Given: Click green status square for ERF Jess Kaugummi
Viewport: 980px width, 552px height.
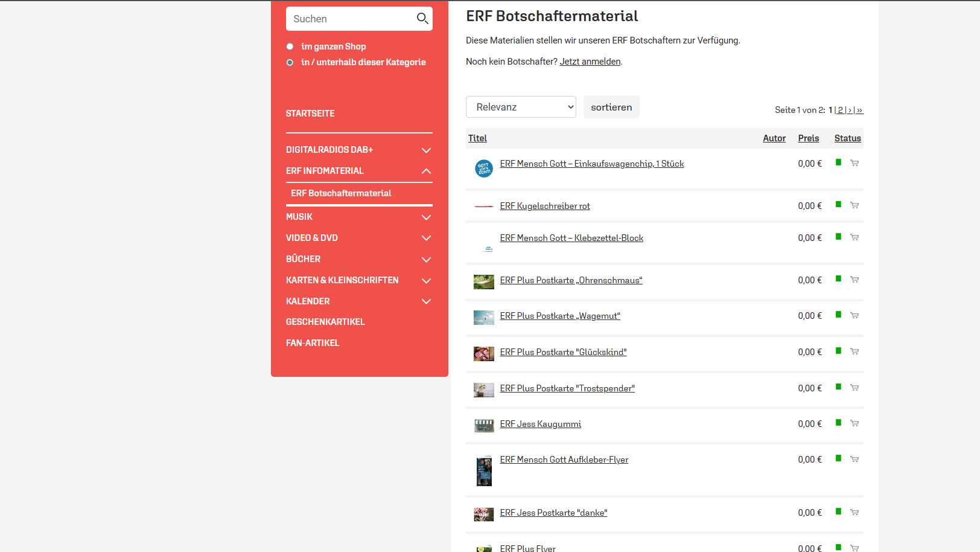Looking at the screenshot, I should [838, 422].
